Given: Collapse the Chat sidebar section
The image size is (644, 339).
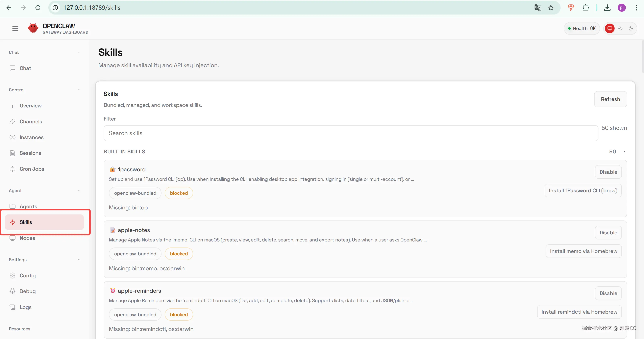Looking at the screenshot, I should tap(78, 52).
